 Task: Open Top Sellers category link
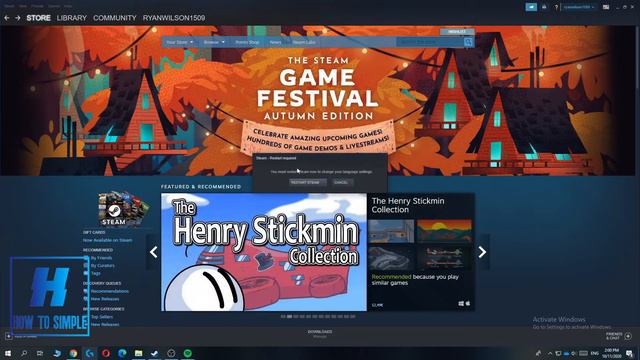[102, 317]
